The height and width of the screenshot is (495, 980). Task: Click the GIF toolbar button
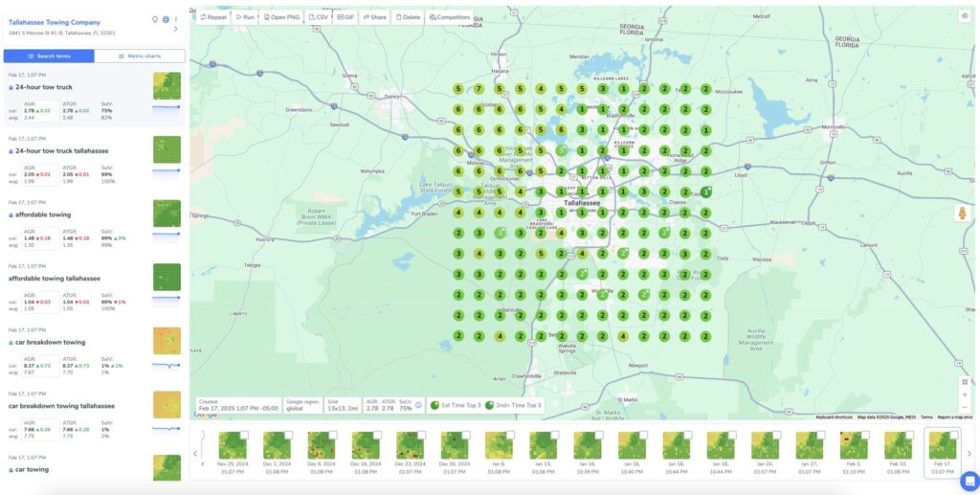pos(345,17)
